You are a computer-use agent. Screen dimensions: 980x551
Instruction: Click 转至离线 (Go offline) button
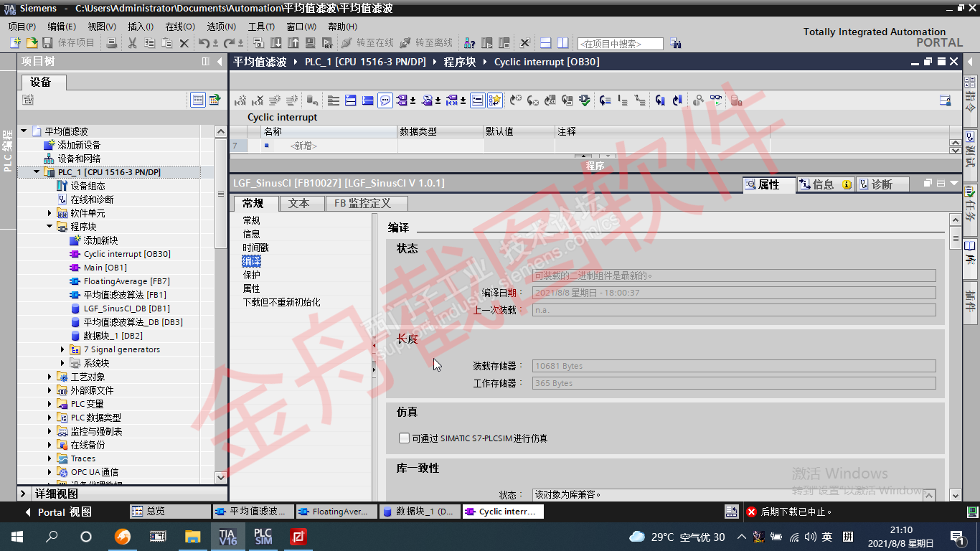tap(427, 43)
